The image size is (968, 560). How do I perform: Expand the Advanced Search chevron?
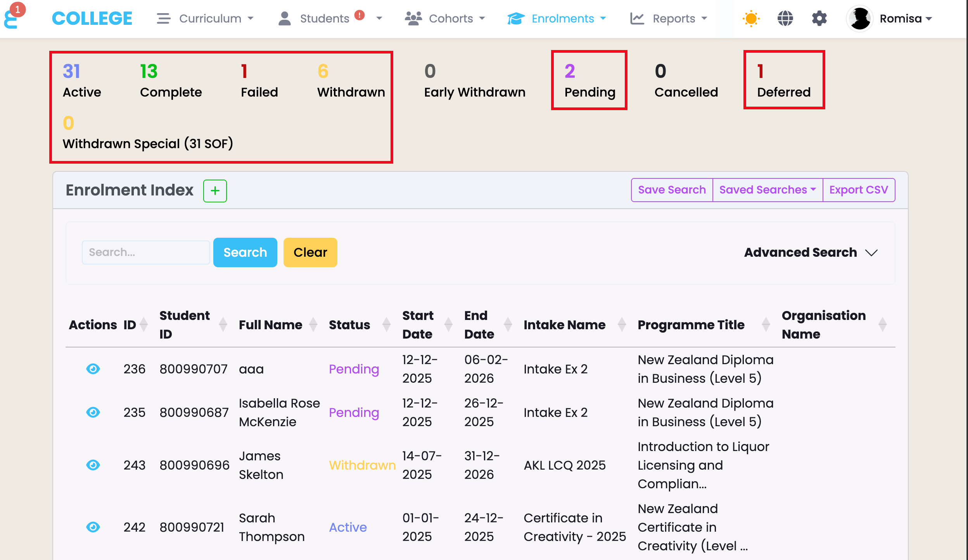(x=871, y=253)
